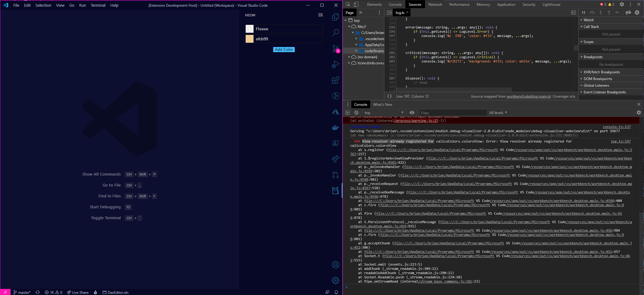
Task: Open the Live Share view in activity bar
Action: click(x=335, y=159)
